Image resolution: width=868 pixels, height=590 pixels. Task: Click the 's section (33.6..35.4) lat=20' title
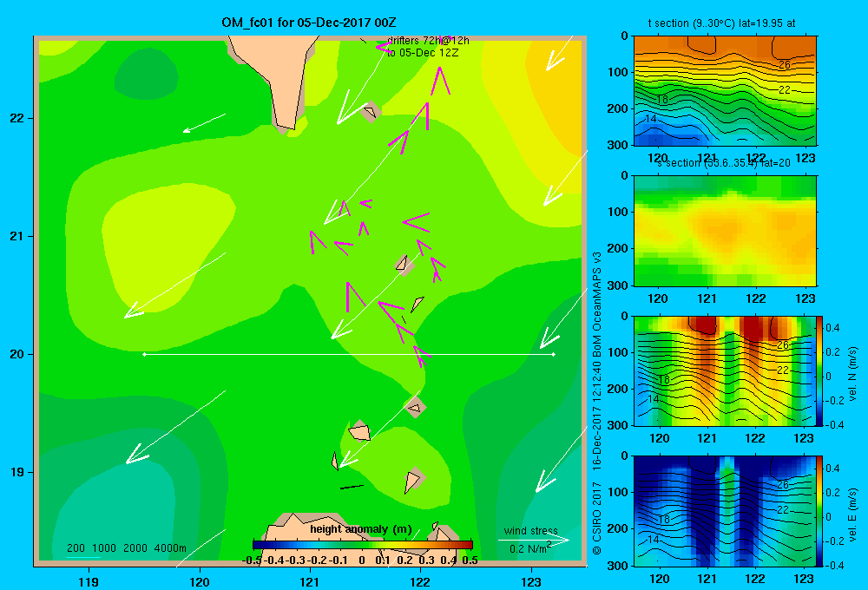coord(724,163)
